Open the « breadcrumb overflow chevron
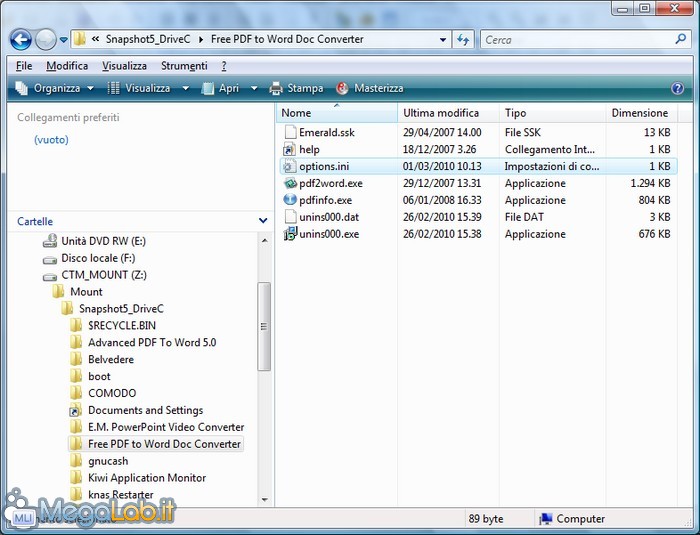700x535 pixels. tap(95, 39)
